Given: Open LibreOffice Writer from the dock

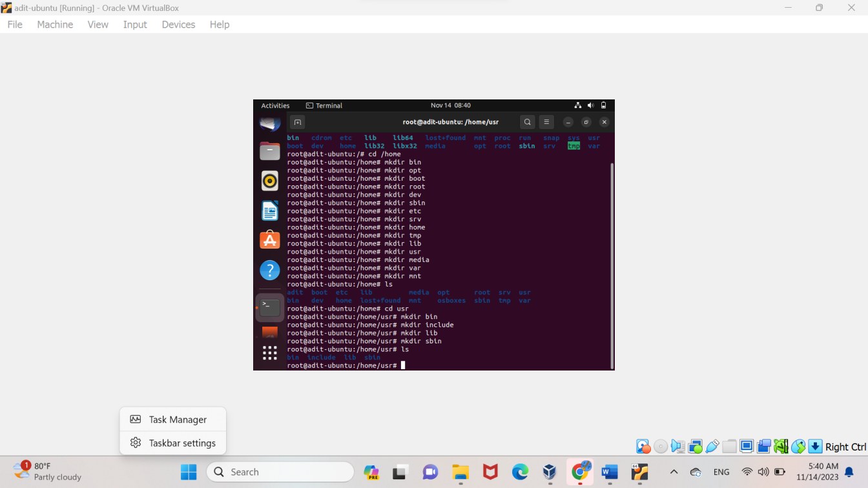Looking at the screenshot, I should click(270, 210).
